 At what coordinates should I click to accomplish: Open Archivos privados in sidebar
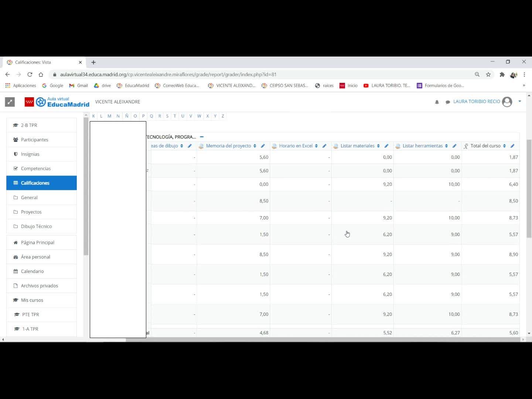[41, 286]
